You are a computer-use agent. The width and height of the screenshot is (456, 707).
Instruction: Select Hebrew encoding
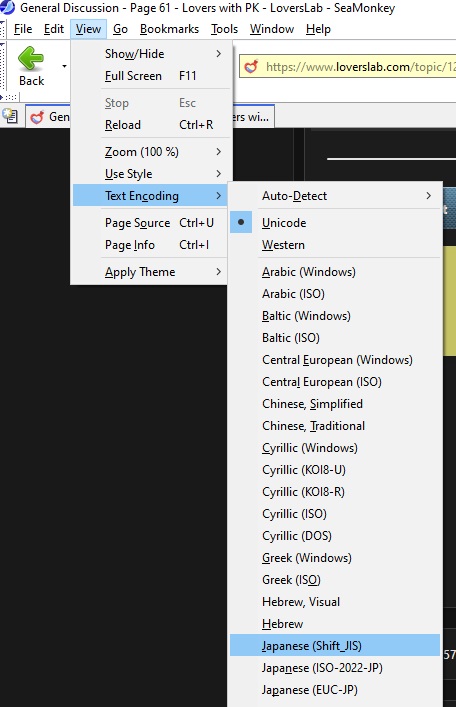coord(335,624)
